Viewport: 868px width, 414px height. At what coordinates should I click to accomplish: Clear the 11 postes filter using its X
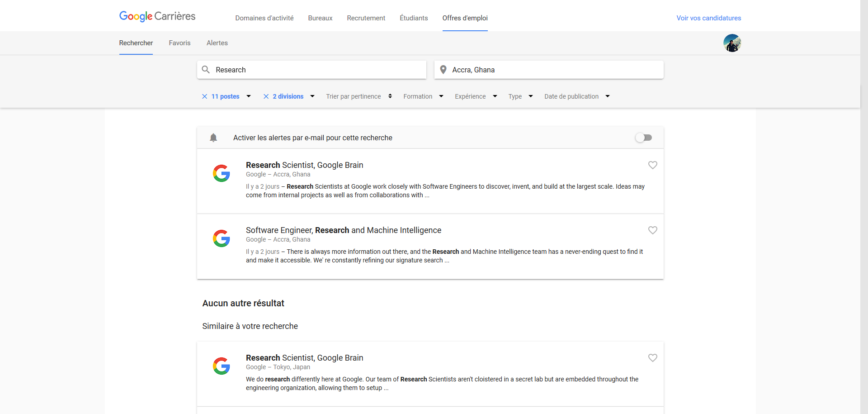[x=204, y=96]
